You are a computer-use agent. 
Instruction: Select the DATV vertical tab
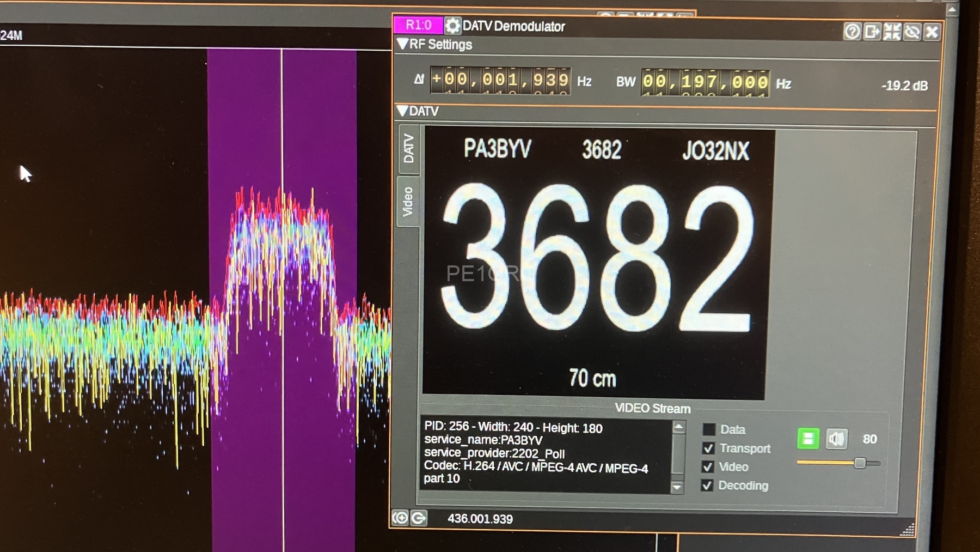(409, 148)
